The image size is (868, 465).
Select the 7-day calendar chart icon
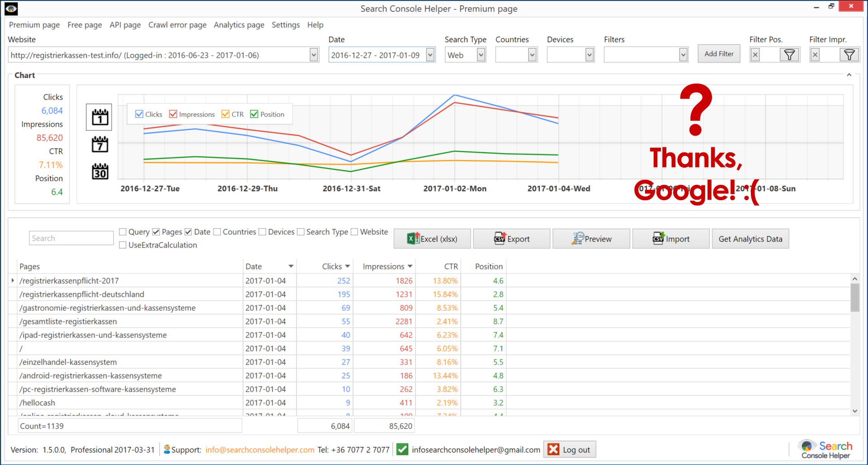coord(100,145)
